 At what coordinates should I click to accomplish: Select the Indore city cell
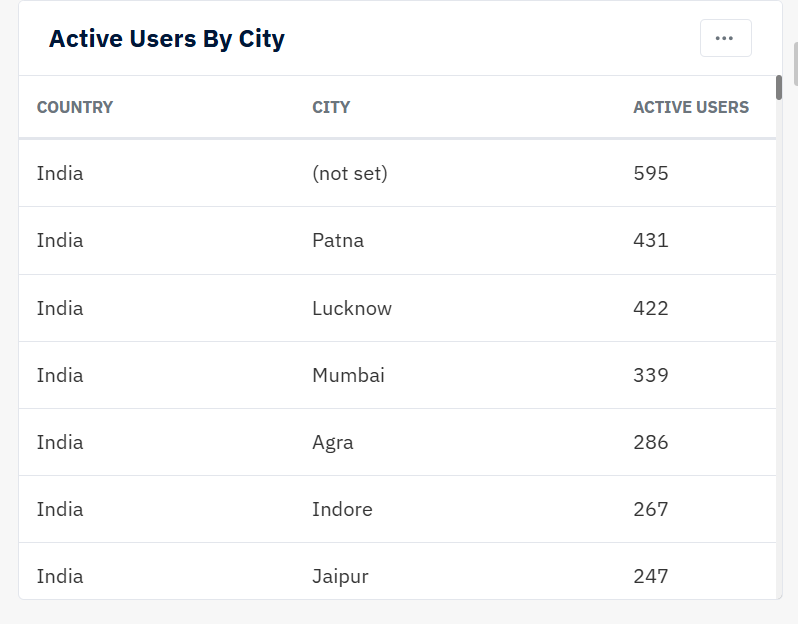[x=342, y=509]
